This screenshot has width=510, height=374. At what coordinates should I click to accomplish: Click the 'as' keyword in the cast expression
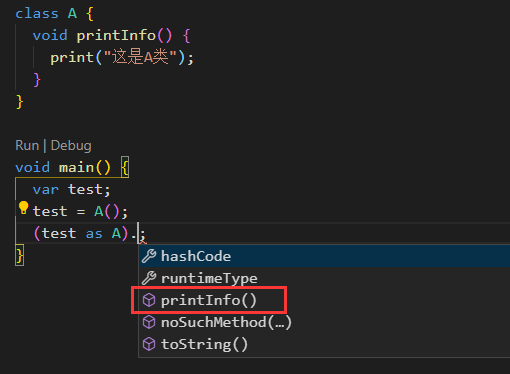point(94,233)
